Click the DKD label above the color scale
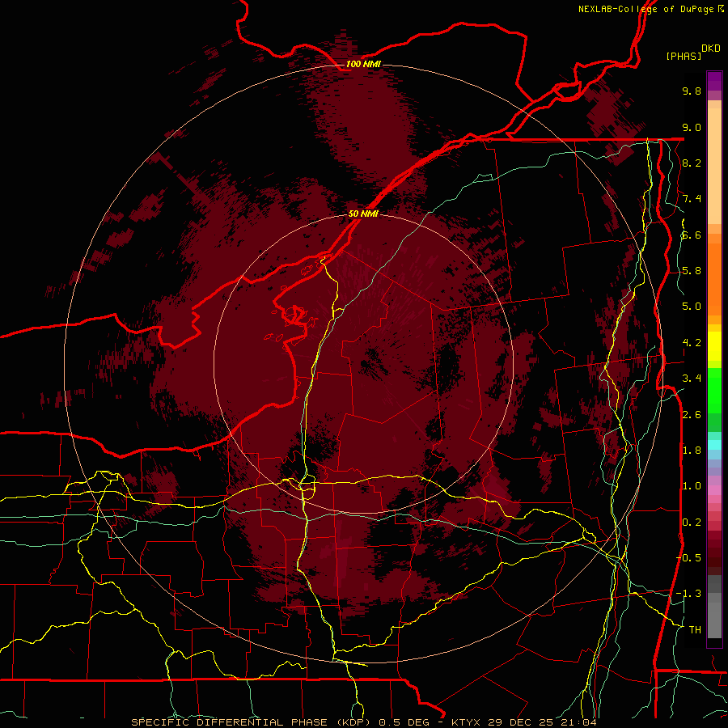Viewport: 728px width, 728px height. click(711, 49)
